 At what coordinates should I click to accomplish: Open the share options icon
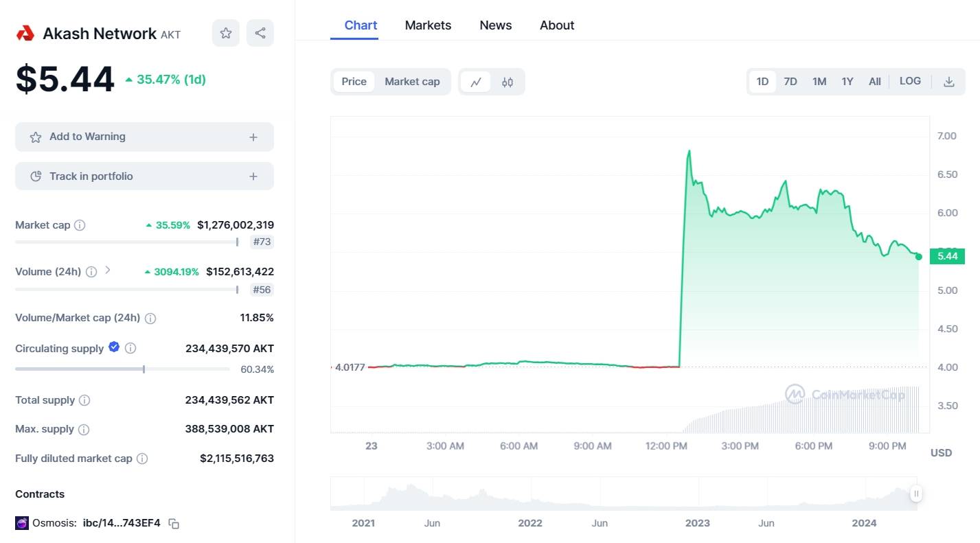click(260, 33)
